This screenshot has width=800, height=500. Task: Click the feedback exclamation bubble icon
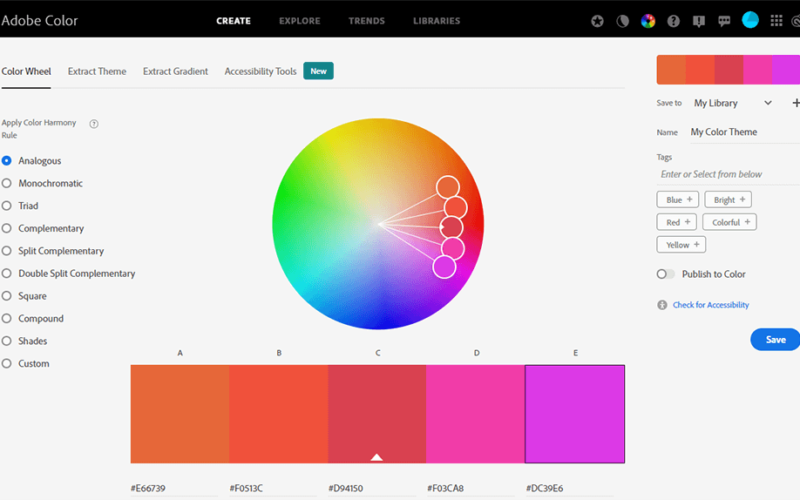699,21
